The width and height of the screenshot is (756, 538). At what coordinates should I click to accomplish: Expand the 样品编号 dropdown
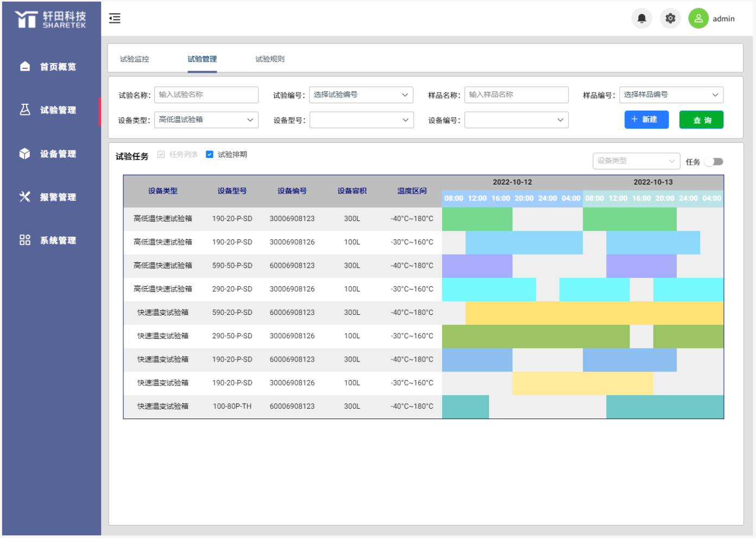[671, 95]
